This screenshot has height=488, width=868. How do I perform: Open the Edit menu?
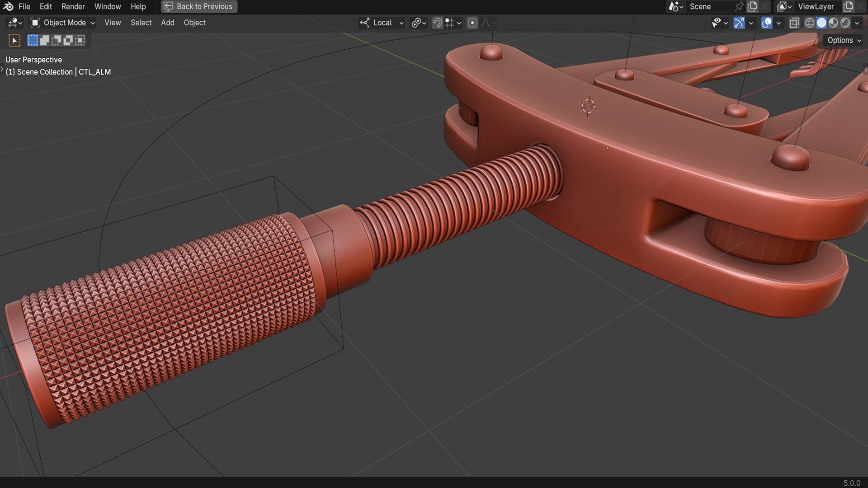pyautogui.click(x=46, y=6)
